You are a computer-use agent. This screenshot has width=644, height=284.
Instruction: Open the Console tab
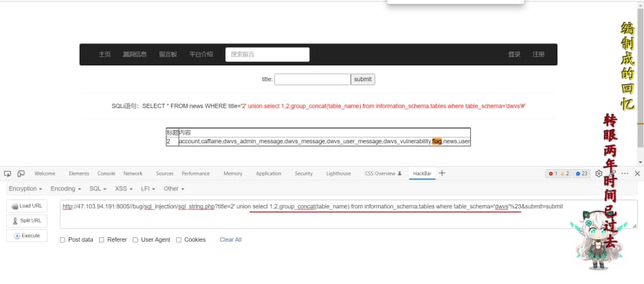coord(107,173)
